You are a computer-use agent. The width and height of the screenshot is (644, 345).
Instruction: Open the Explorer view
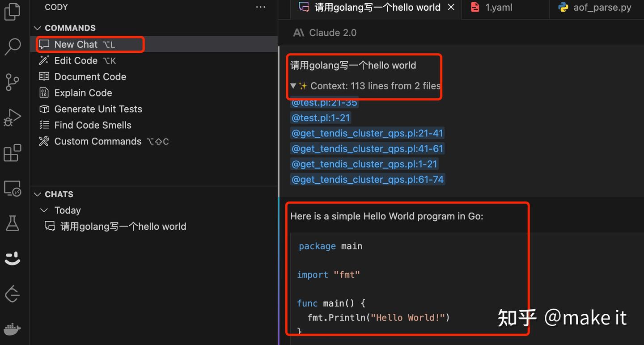[x=12, y=12]
